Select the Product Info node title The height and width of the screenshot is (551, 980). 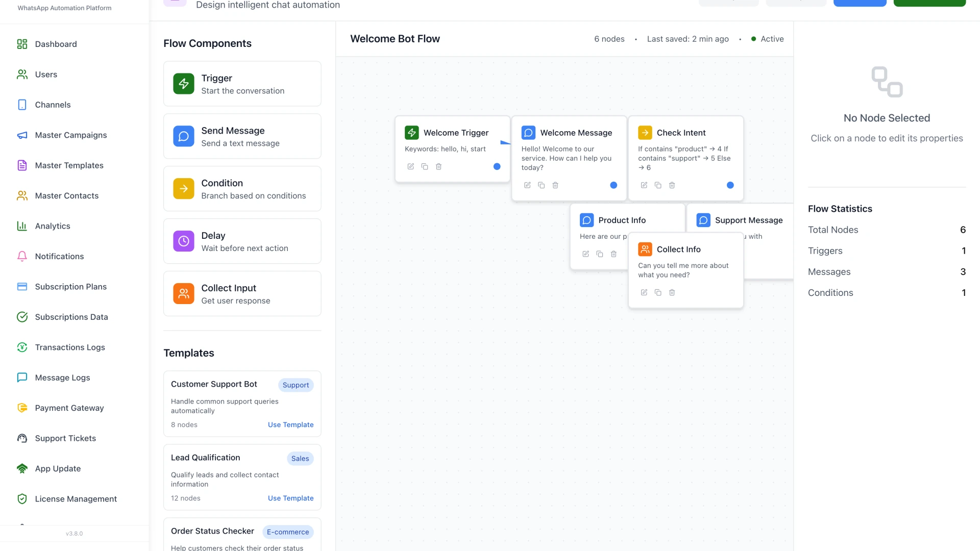pos(622,220)
